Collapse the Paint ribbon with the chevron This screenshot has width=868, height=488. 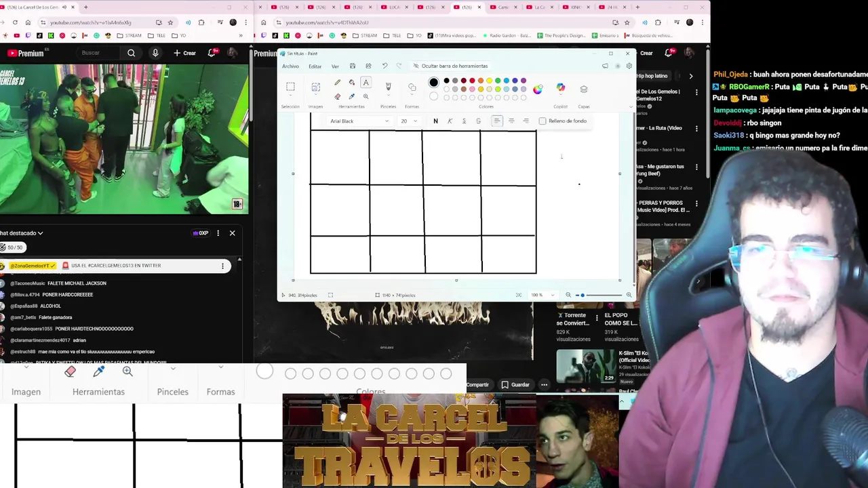point(631,106)
